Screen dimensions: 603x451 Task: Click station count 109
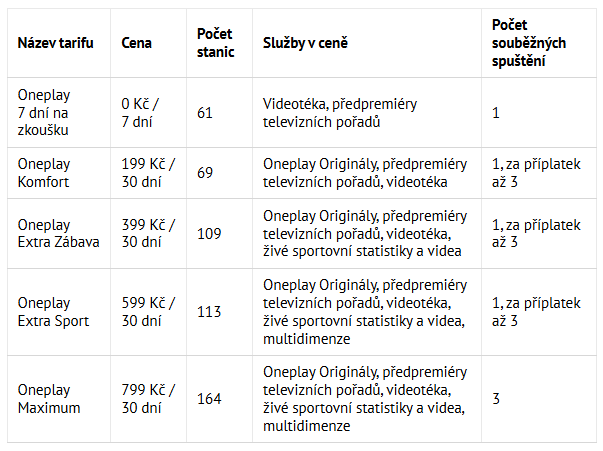[209, 233]
